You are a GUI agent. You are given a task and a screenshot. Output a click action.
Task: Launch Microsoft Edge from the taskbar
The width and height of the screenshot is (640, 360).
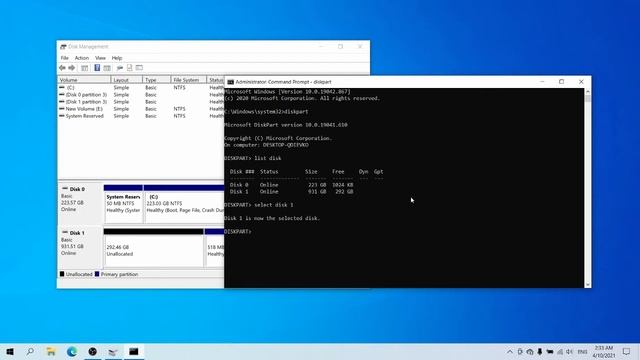(x=72, y=351)
